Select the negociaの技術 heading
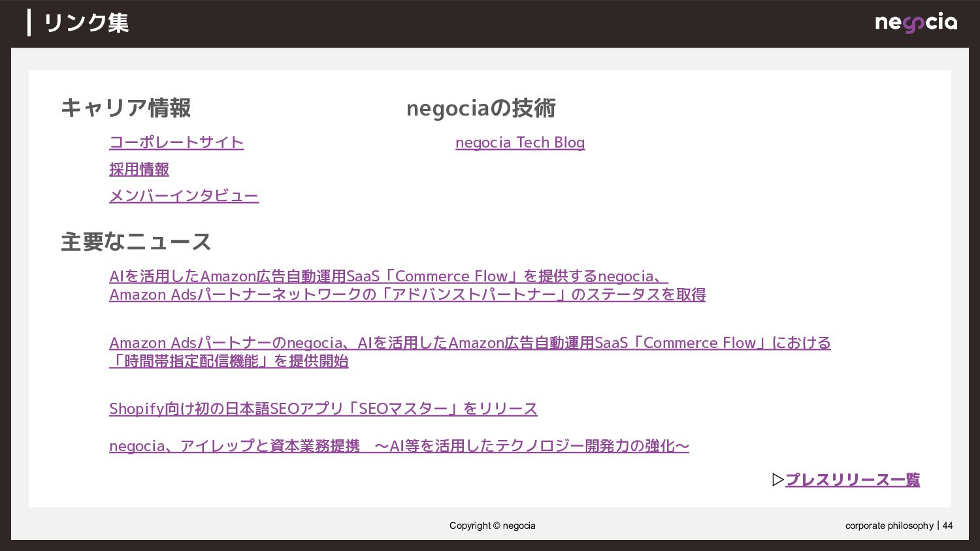980x551 pixels. pos(481,108)
